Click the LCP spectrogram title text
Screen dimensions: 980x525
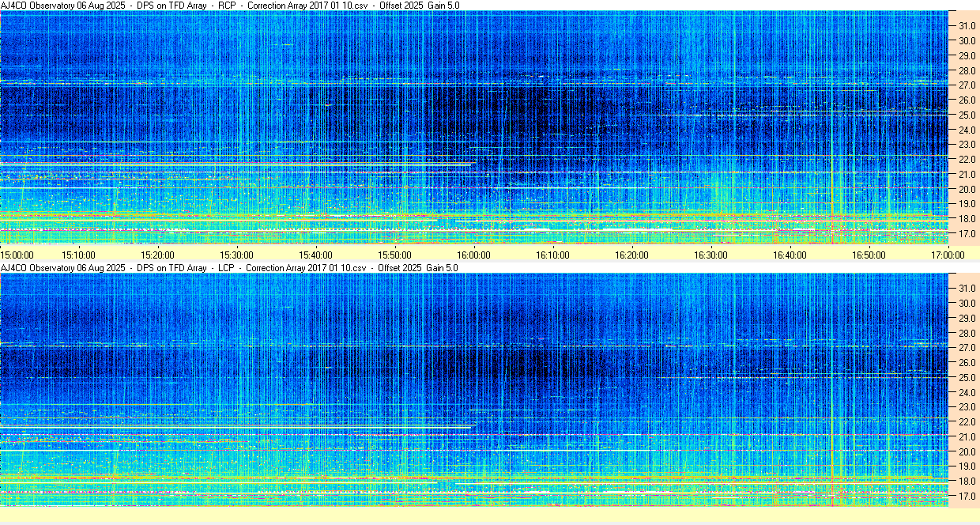229,268
